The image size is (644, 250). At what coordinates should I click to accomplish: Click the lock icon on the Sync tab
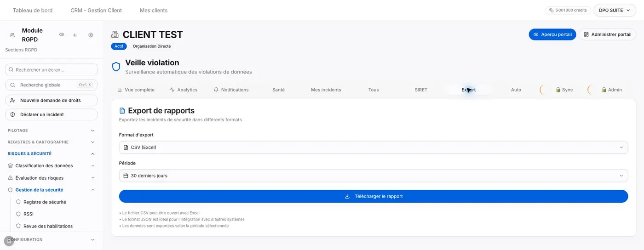point(558,90)
